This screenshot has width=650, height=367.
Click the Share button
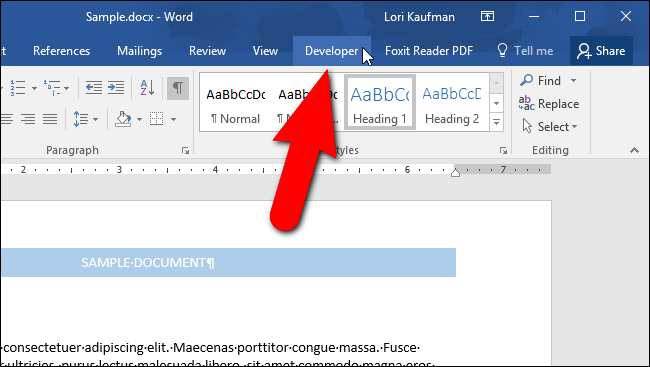click(601, 51)
